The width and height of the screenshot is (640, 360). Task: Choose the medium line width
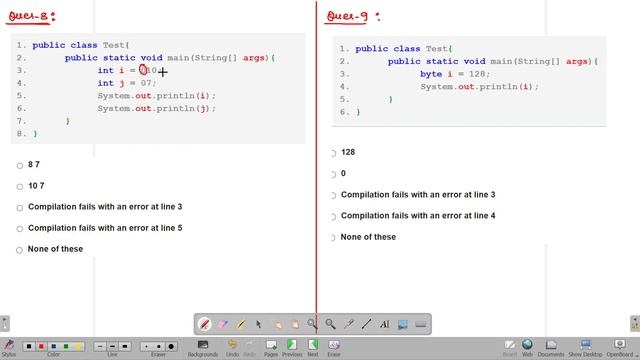coord(112,346)
